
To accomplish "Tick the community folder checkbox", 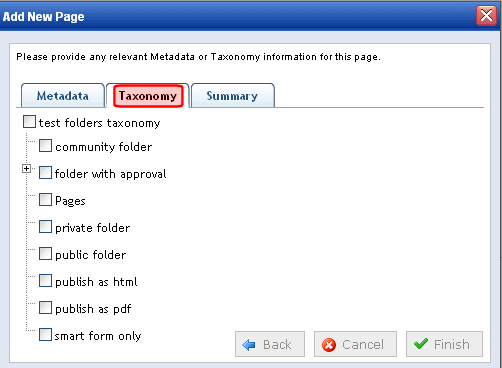I will coord(45,146).
